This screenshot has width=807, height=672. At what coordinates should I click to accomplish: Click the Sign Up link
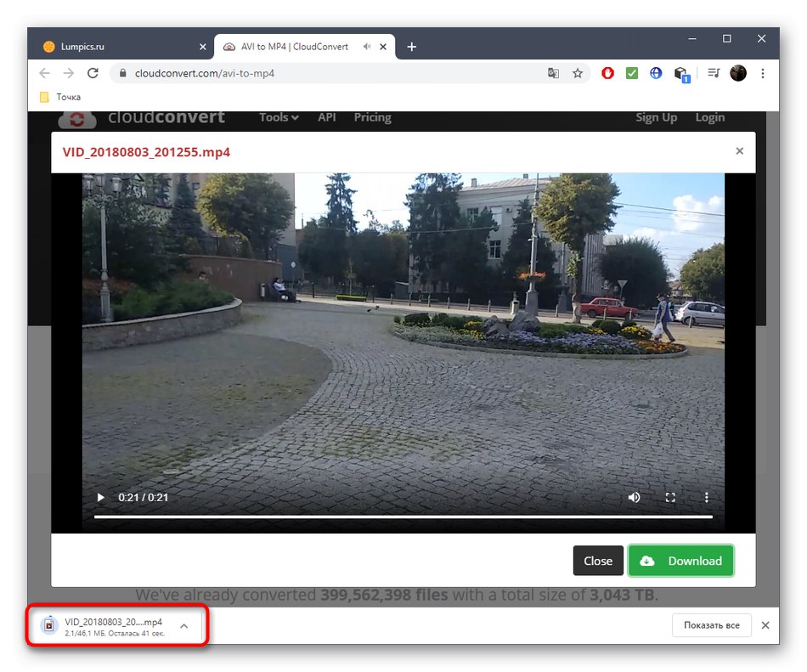(x=656, y=117)
